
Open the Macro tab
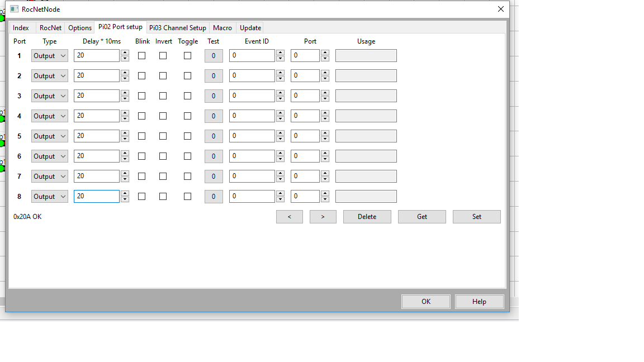222,28
